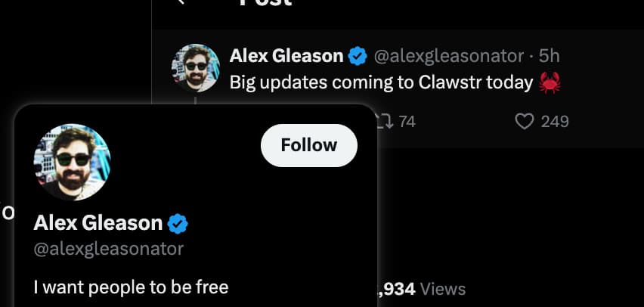
Task: Click the 74 reposts count
Action: point(407,122)
